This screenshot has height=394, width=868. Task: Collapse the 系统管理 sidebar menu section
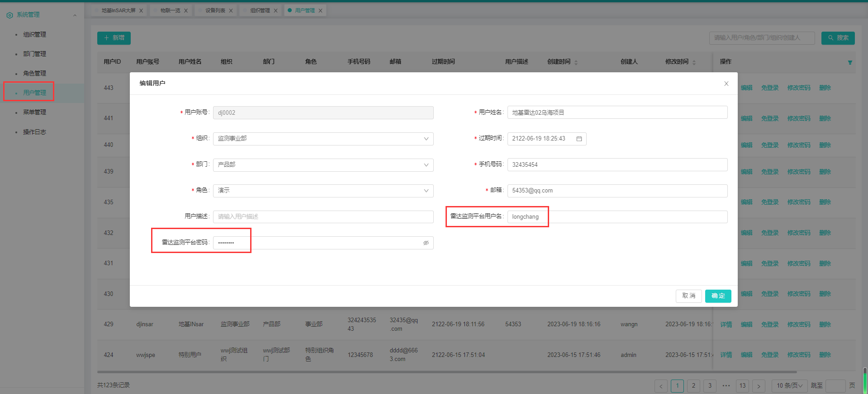[x=75, y=15]
